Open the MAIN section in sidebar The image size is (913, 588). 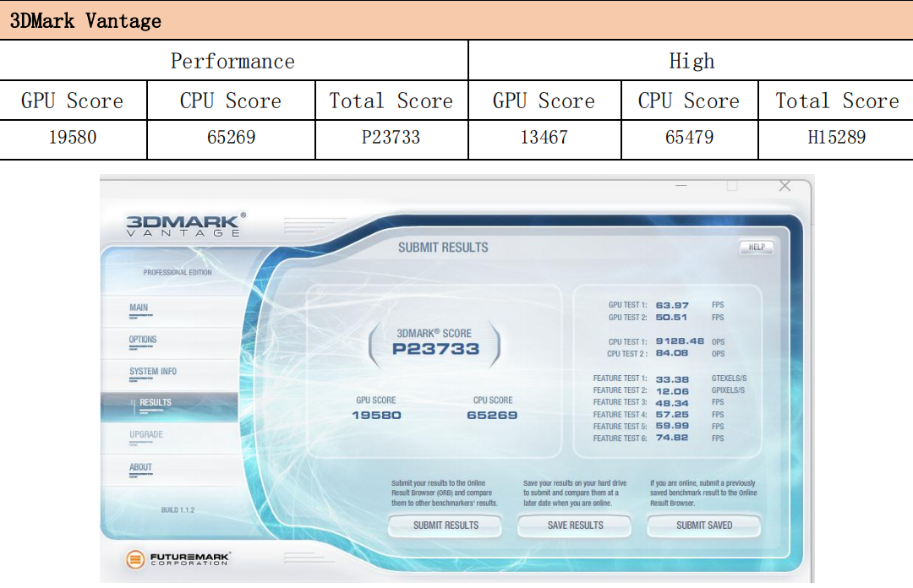click(139, 308)
